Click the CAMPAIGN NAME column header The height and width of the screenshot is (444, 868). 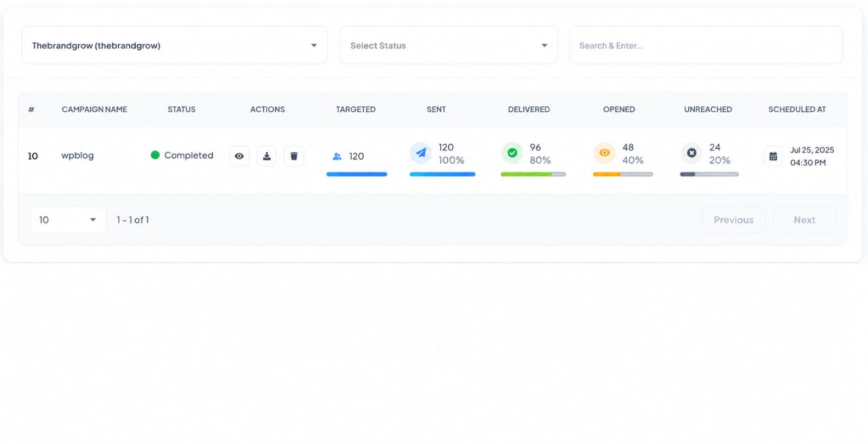[x=94, y=110]
